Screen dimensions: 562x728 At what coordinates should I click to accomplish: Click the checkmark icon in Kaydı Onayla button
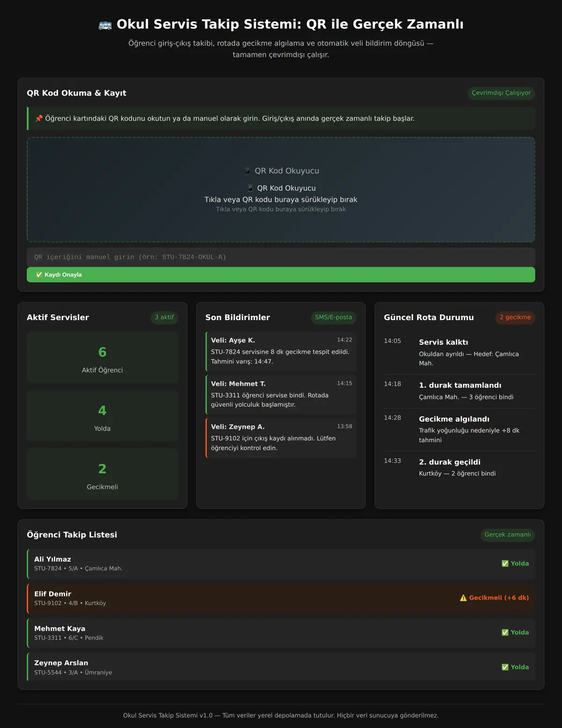point(39,275)
